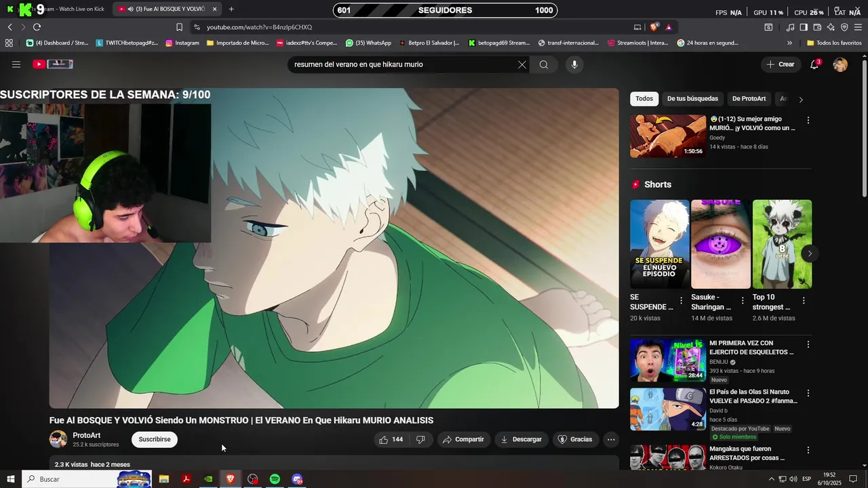Open the notifications bell

click(814, 64)
